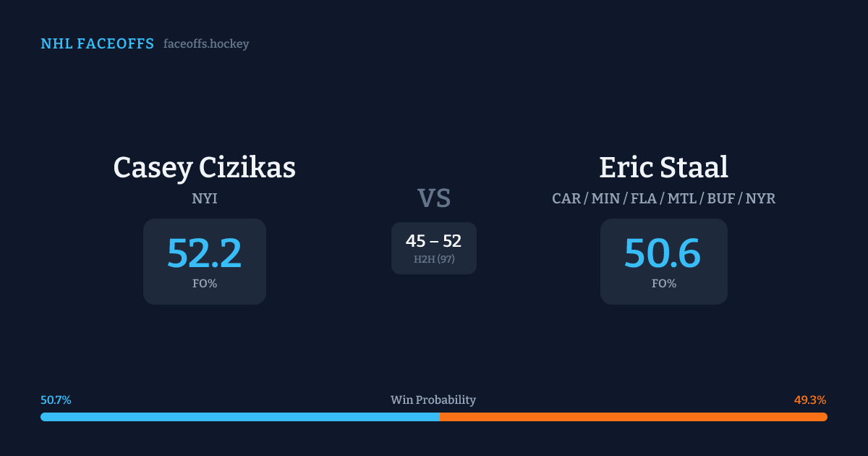Click the H2H (97) label
Screen dimensions: 868x456
pos(434,259)
